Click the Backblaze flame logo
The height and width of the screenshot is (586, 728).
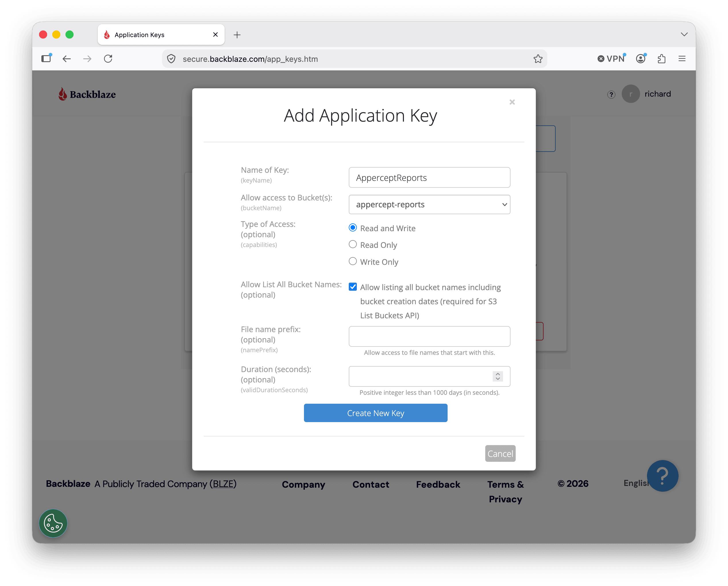tap(62, 94)
